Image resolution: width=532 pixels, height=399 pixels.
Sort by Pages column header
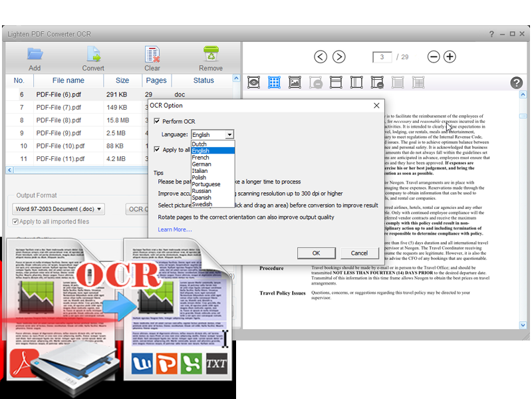pos(156,80)
